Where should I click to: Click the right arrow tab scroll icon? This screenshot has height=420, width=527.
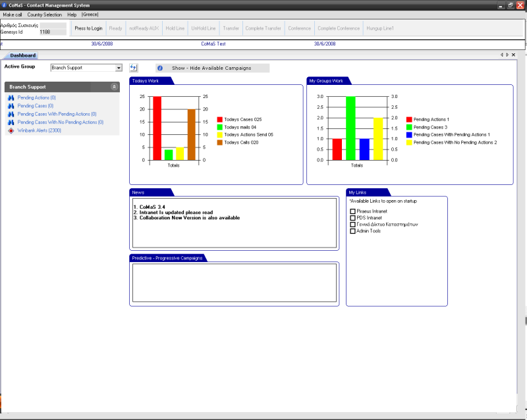(507, 55)
